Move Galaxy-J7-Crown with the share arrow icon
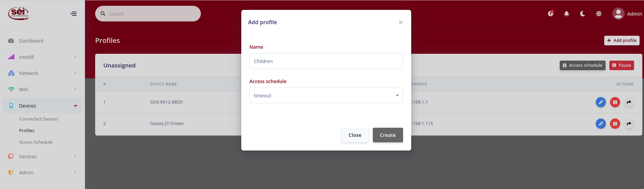644x189 pixels. pyautogui.click(x=629, y=124)
